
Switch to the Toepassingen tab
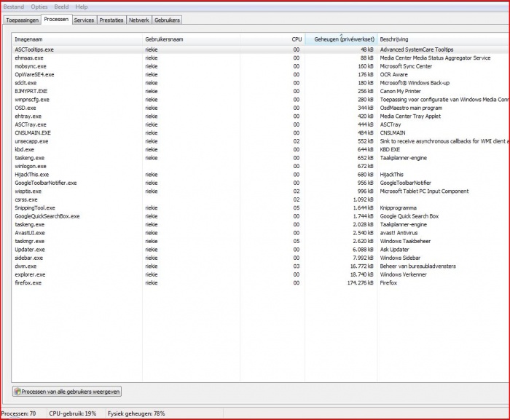point(22,20)
